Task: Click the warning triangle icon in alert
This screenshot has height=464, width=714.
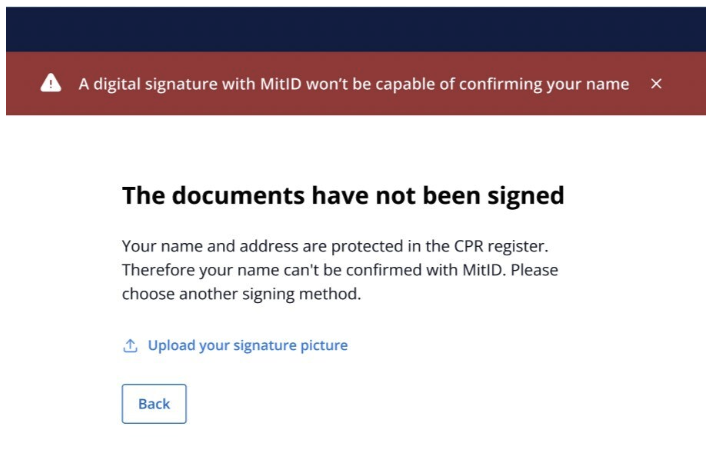Action: 51,83
